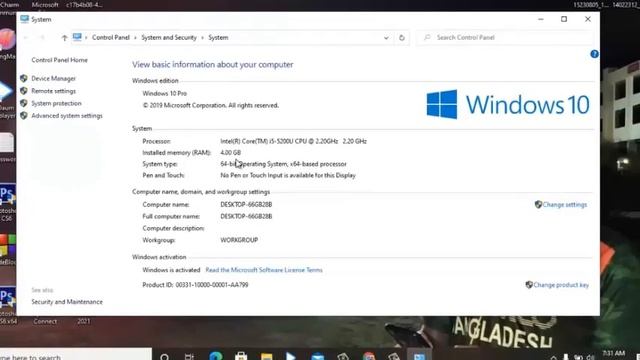This screenshot has width=640, height=360.
Task: Launch Google Chrome from the taskbar
Action: point(369,356)
